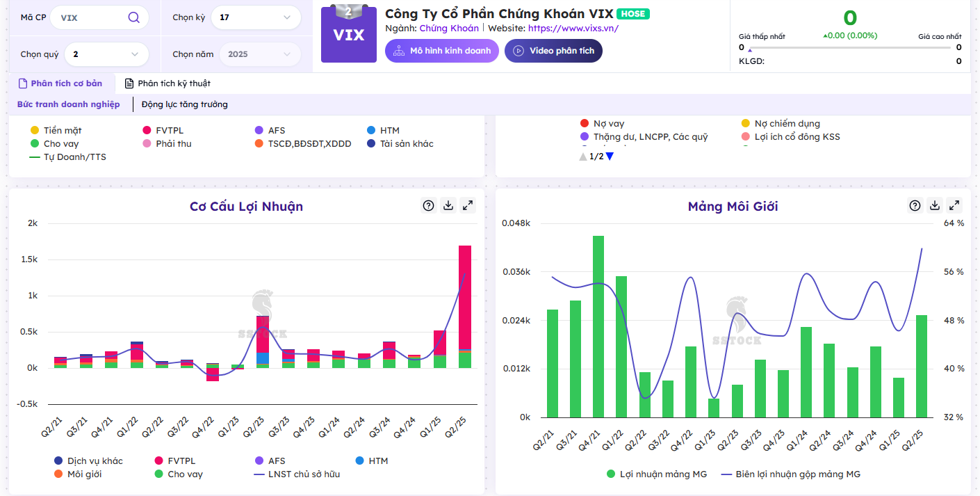Screen dimensions: 980x496
Task: Toggle AFS legend in Cơ Cấu Lợi Nhuận
Action: click(270, 461)
